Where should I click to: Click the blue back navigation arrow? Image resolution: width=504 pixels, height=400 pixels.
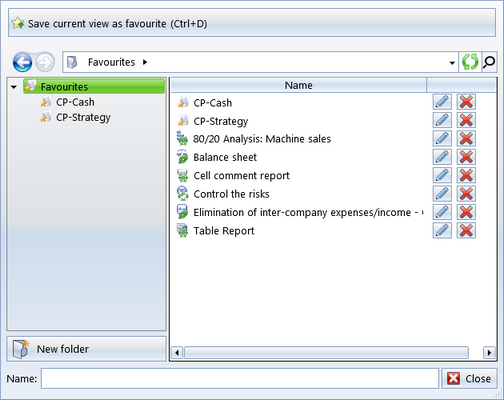click(x=22, y=62)
